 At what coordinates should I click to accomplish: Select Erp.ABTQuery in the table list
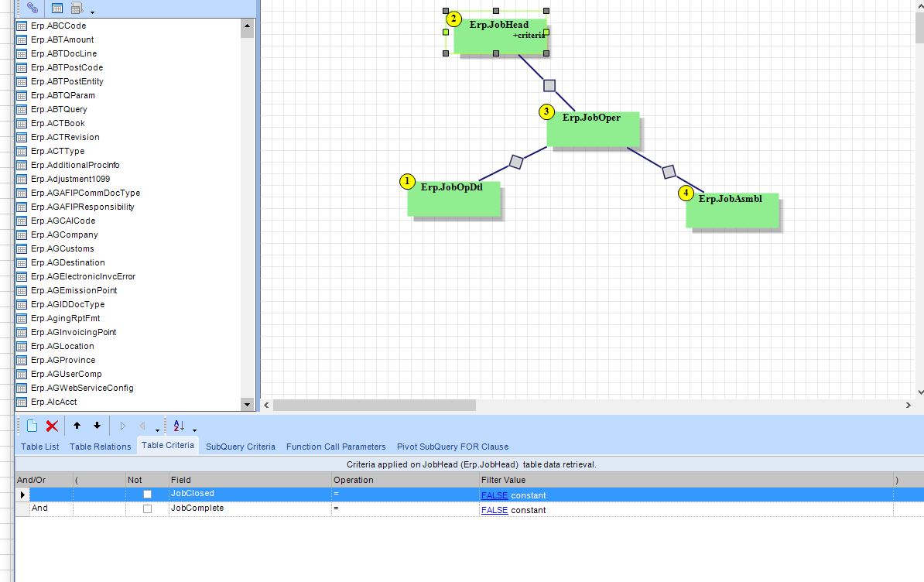pos(59,110)
